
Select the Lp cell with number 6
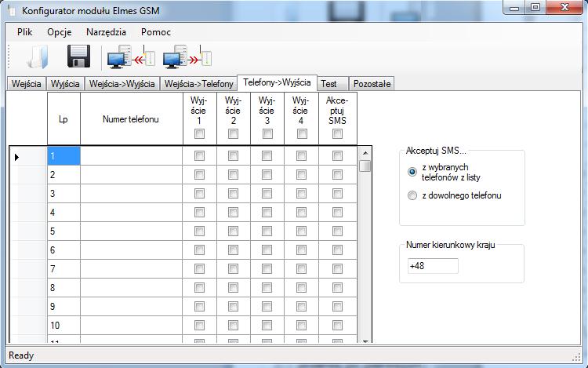pos(64,250)
